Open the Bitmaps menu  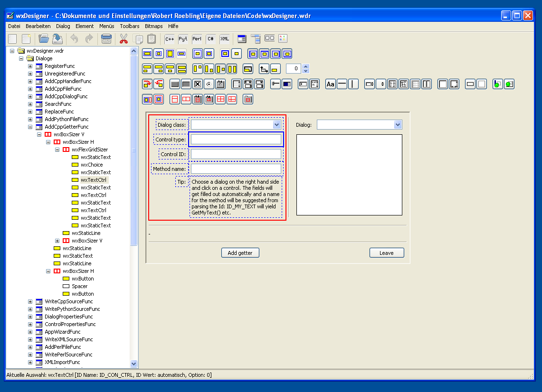click(154, 26)
